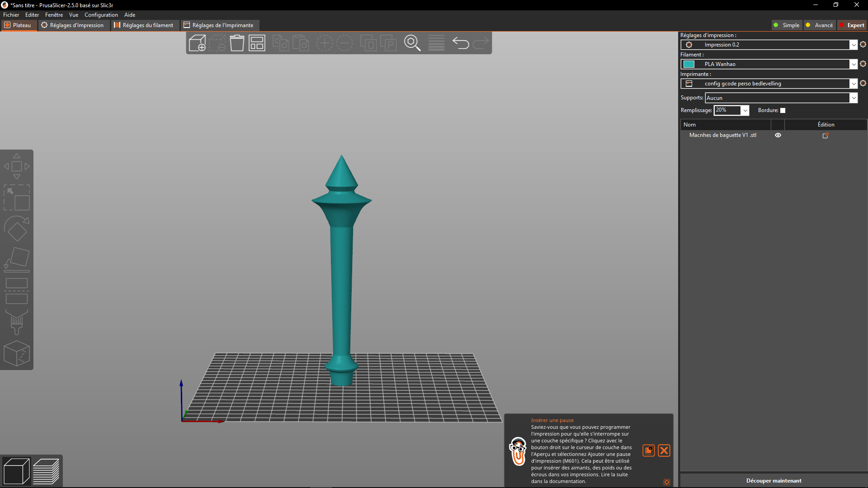This screenshot has width=868, height=488.
Task: Switch to Avancé mode
Action: 820,25
